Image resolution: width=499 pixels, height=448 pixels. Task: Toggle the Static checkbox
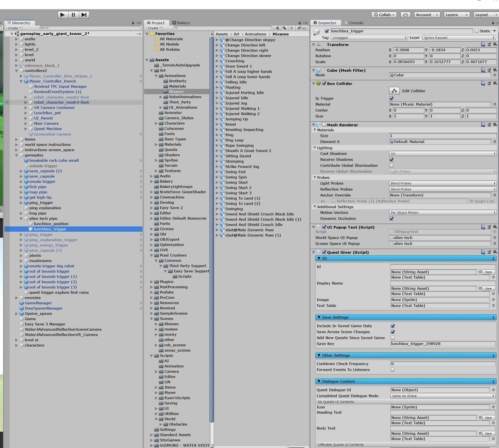pyautogui.click(x=477, y=31)
